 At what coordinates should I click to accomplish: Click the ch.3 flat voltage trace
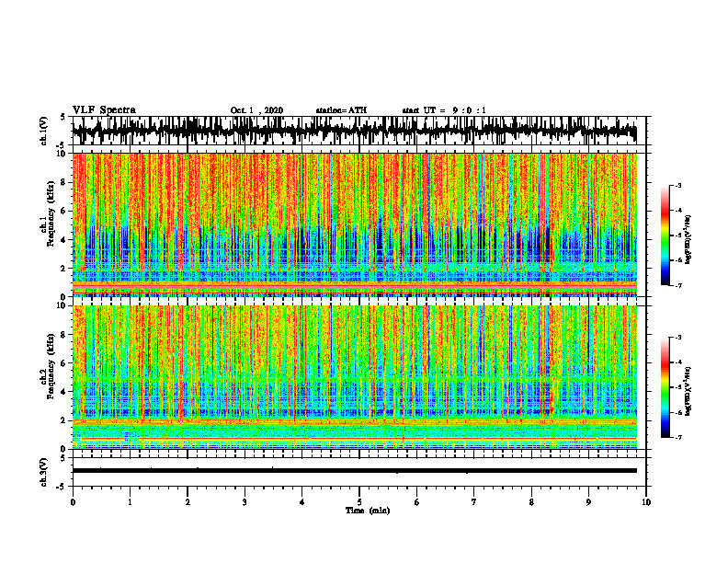(x=354, y=471)
